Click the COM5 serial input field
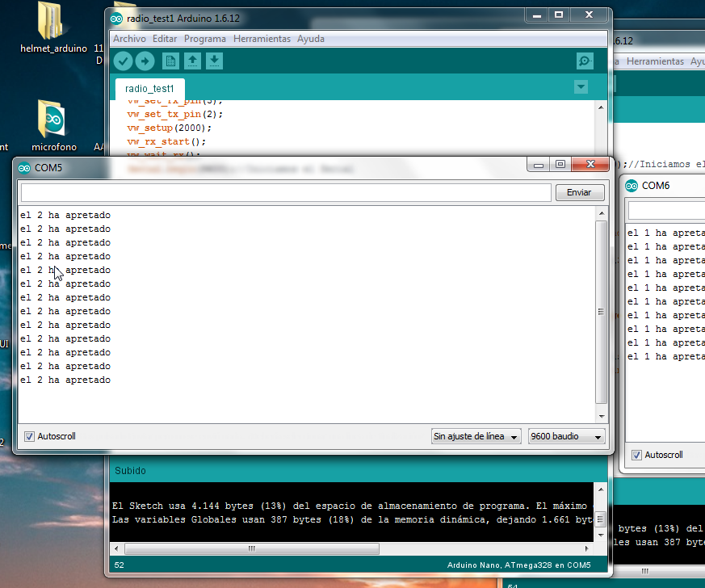The width and height of the screenshot is (705, 588). [286, 192]
